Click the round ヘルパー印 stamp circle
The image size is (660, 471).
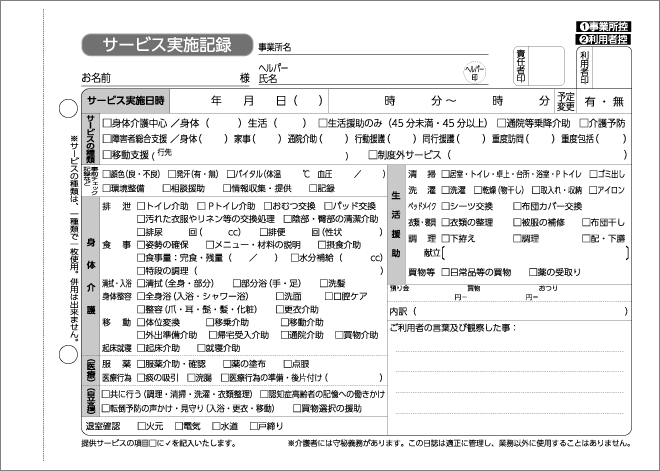coord(474,72)
